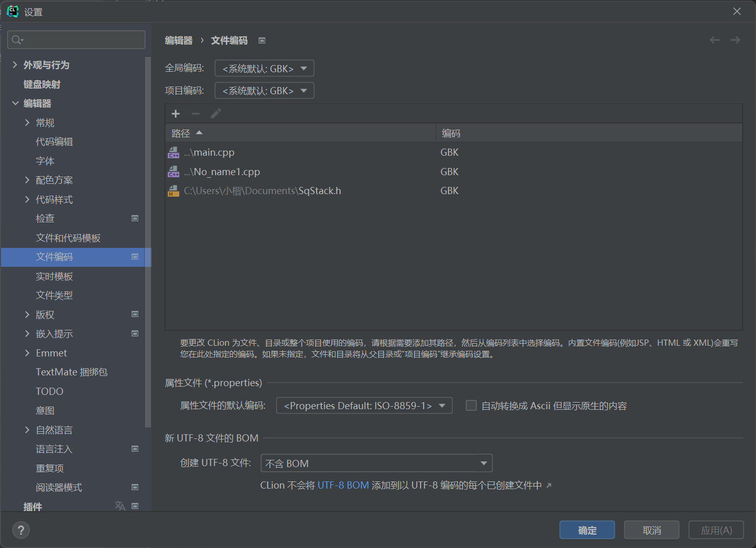
Task: Expand the Emmet tree node
Action: point(27,353)
